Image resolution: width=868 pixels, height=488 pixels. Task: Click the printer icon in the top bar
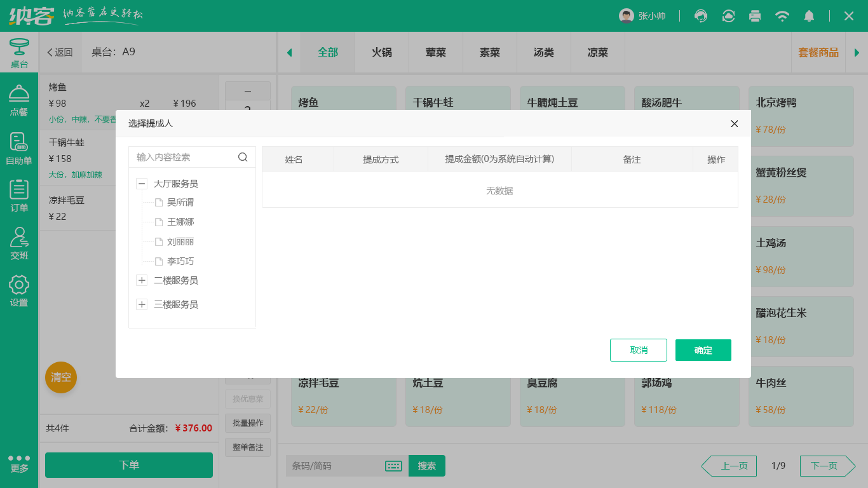(x=755, y=16)
